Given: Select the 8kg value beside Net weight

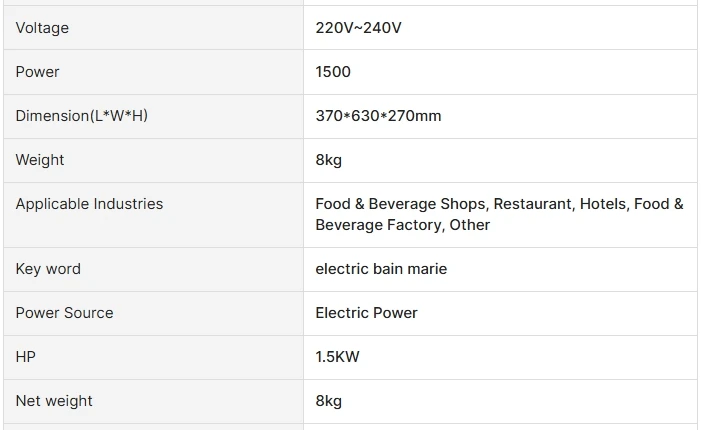Looking at the screenshot, I should [328, 401].
